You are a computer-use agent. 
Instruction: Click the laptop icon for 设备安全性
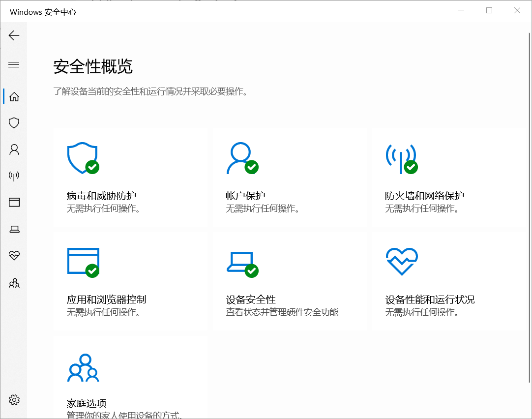(x=242, y=264)
